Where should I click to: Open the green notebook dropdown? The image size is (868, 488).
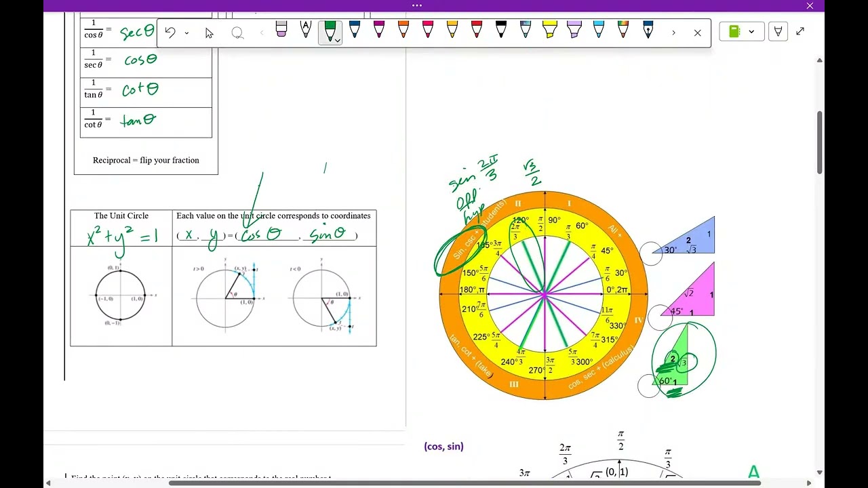coord(741,32)
